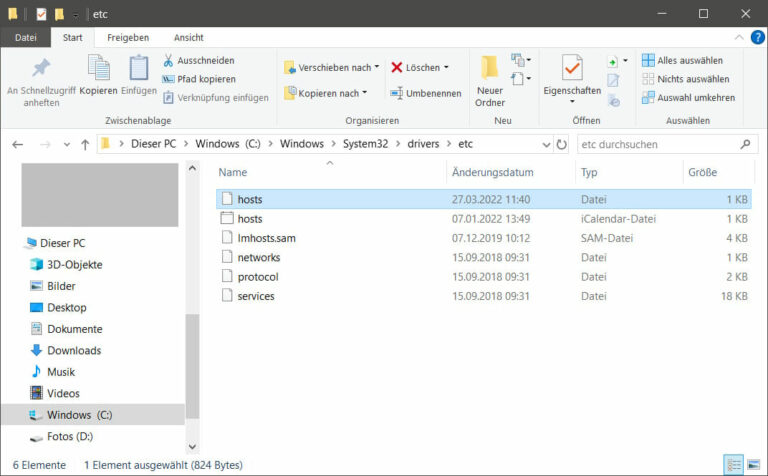Open Verschieben nach dropdown
The width and height of the screenshot is (768, 476).
332,67
